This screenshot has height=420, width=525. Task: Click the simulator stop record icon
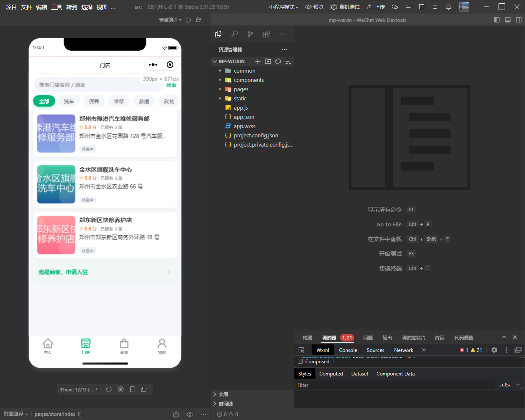click(121, 389)
